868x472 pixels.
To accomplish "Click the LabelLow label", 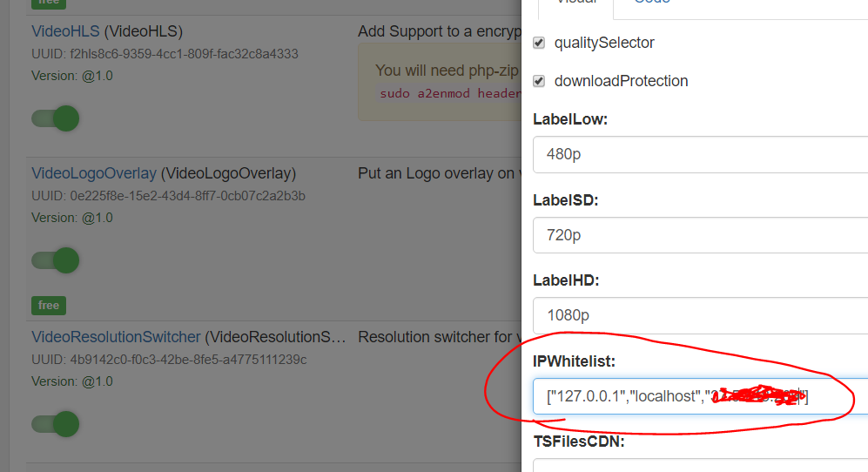I will [x=570, y=119].
